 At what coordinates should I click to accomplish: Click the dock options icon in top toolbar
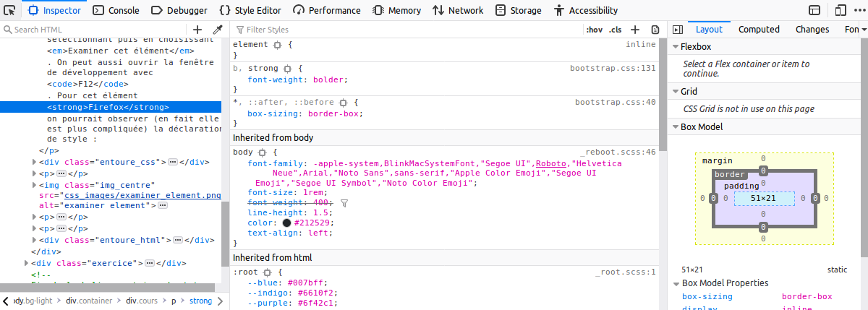(814, 10)
